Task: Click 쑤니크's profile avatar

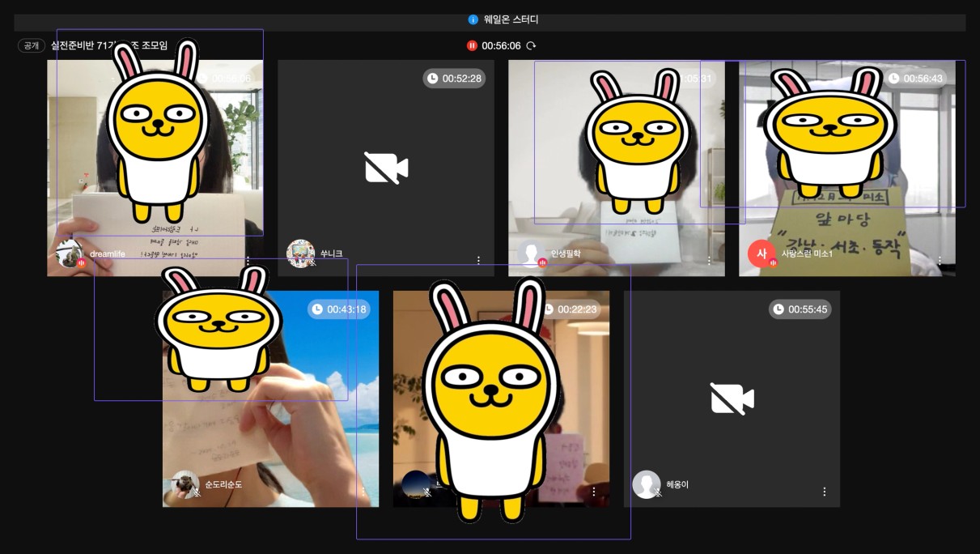Action: (x=300, y=254)
